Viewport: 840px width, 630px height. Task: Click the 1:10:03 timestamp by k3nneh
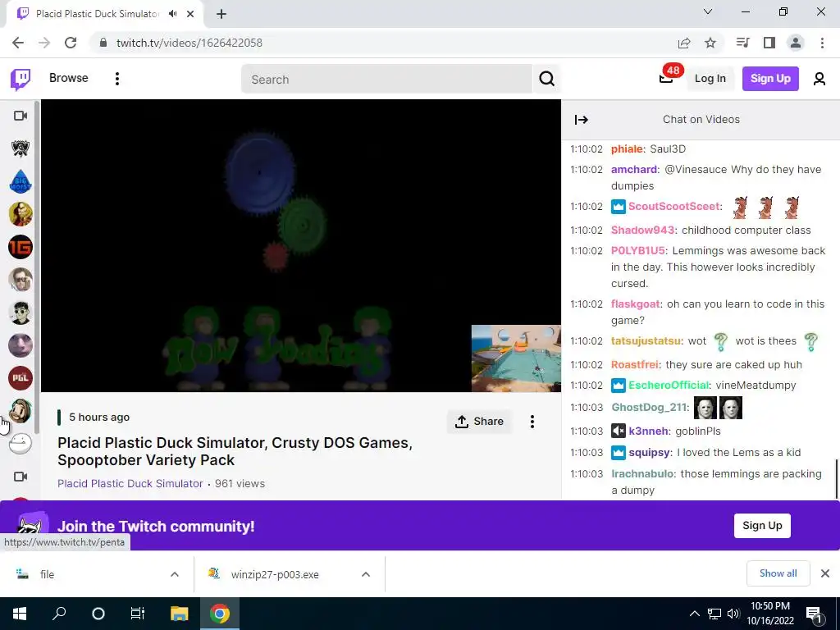[587, 431]
